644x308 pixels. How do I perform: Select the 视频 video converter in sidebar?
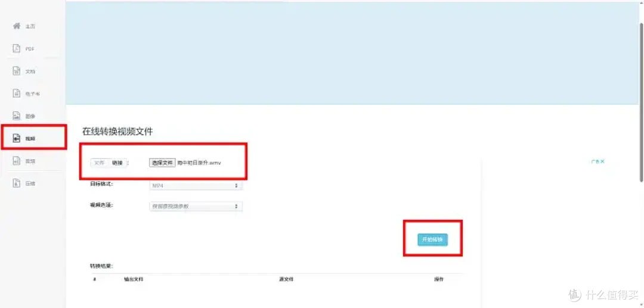tap(24, 139)
